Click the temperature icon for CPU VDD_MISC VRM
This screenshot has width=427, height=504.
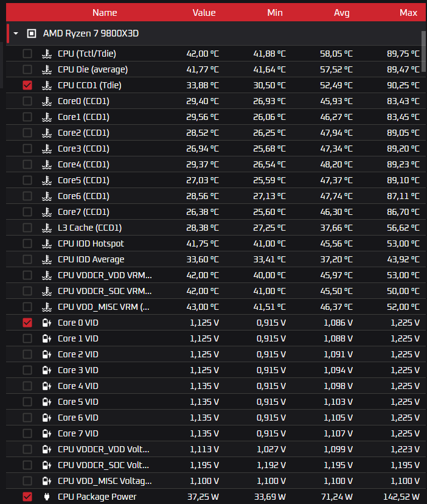47,307
